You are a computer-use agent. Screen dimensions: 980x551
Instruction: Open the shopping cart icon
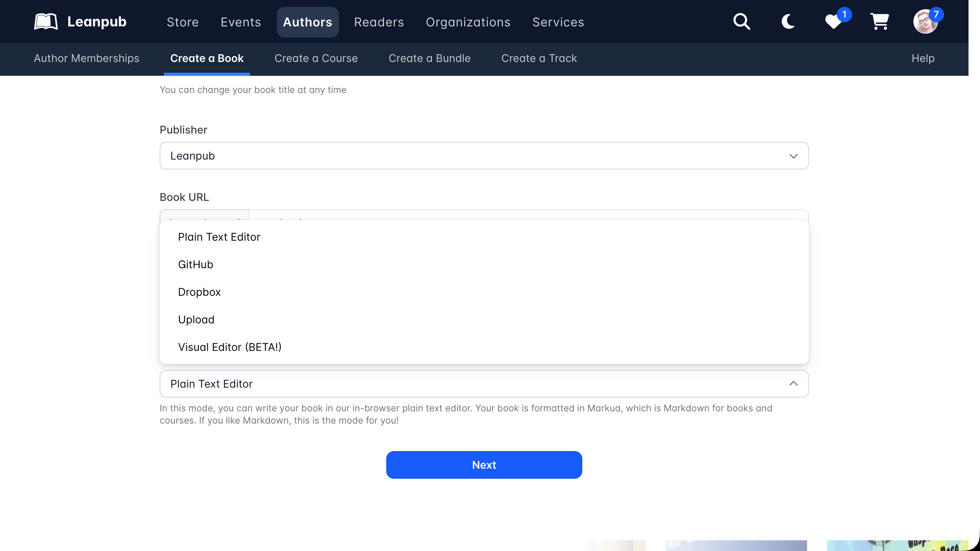click(x=879, y=21)
